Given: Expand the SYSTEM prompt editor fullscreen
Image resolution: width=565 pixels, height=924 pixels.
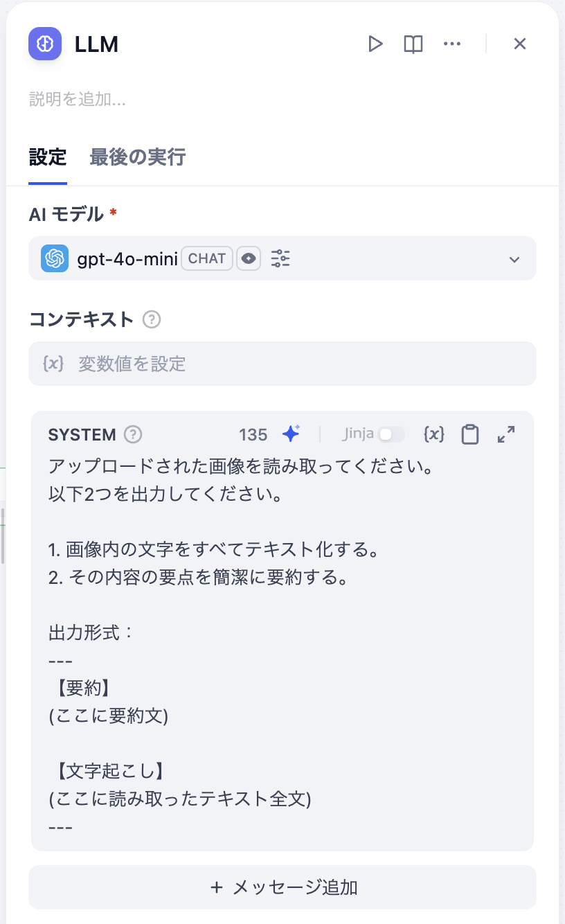Looking at the screenshot, I should pyautogui.click(x=506, y=434).
